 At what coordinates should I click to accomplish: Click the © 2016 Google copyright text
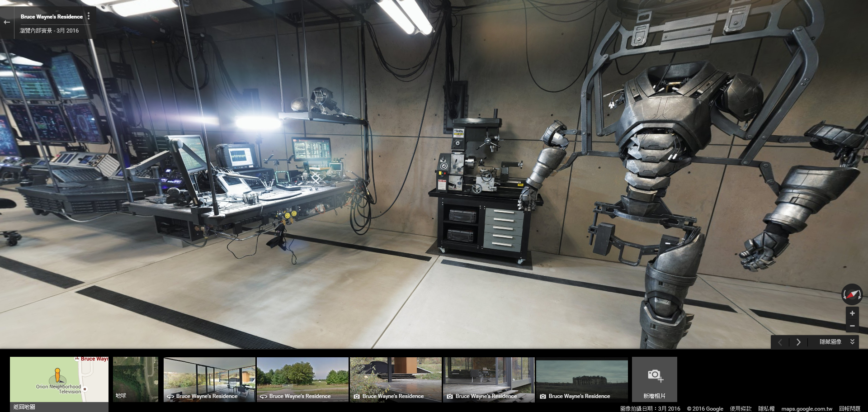pyautogui.click(x=705, y=408)
